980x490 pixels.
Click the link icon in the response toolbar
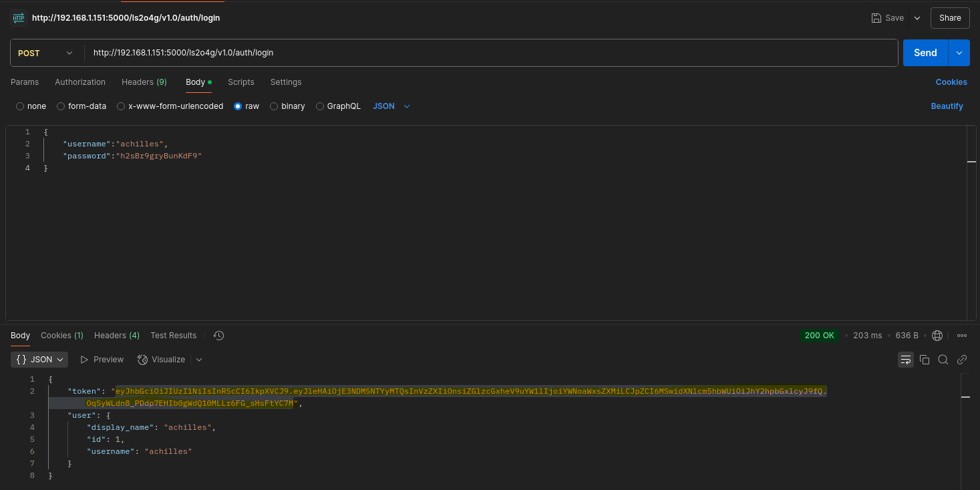[962, 360]
